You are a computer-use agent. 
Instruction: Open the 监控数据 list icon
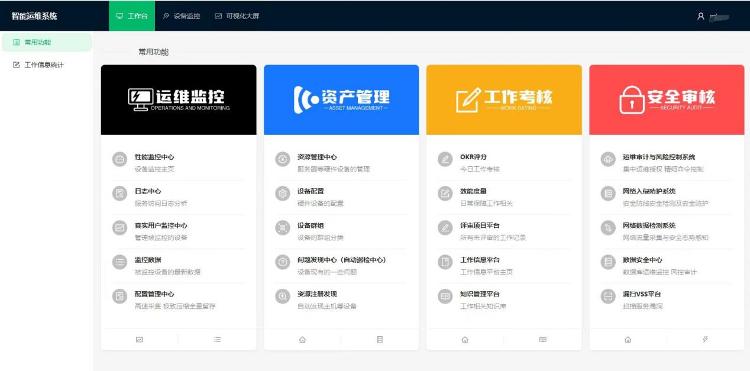pyautogui.click(x=120, y=262)
